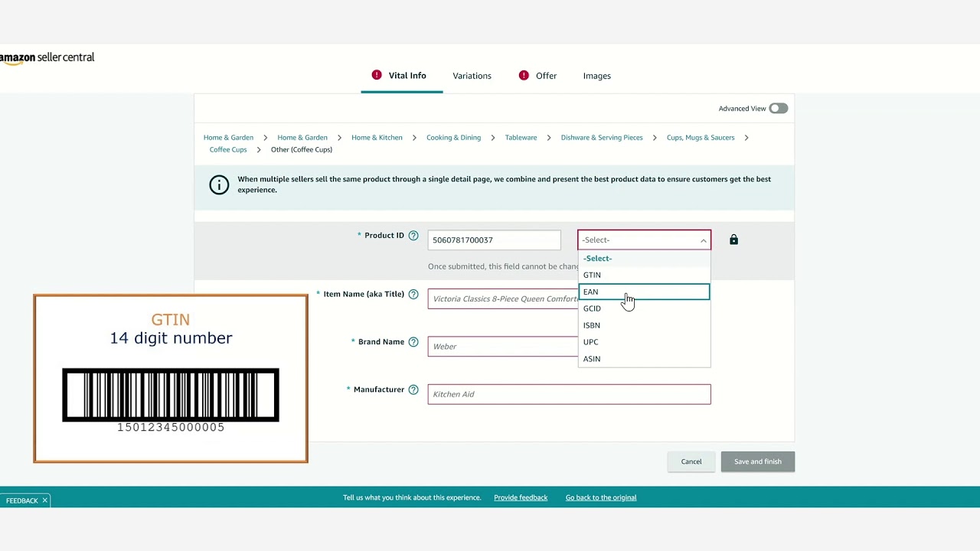Click the Manufacturer help question icon
The width and height of the screenshot is (980, 551).
413,390
